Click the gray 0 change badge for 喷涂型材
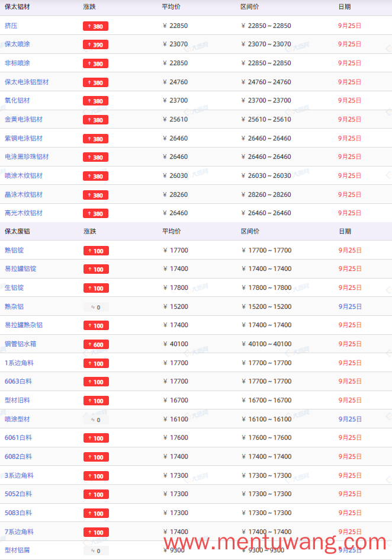Image resolution: width=392 pixels, height=560 pixels. point(96,420)
